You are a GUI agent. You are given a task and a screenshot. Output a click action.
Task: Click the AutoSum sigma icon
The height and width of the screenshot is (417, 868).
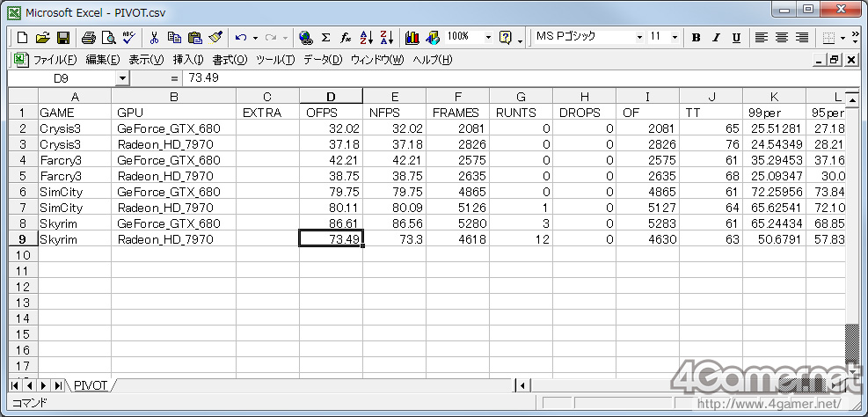click(x=325, y=38)
